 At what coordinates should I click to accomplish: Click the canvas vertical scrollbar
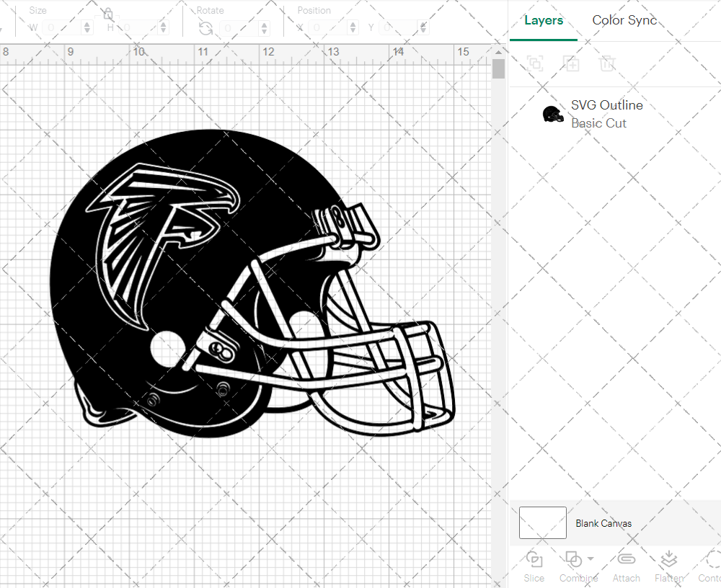[497, 68]
